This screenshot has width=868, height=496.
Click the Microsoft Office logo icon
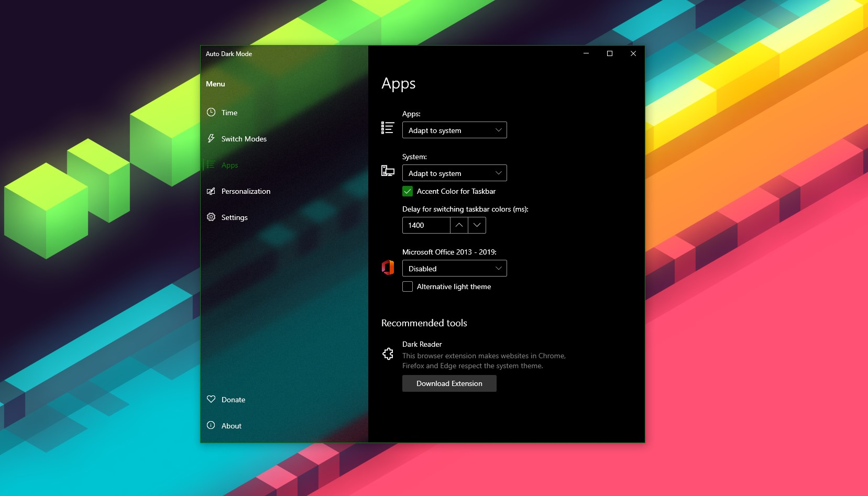point(388,267)
